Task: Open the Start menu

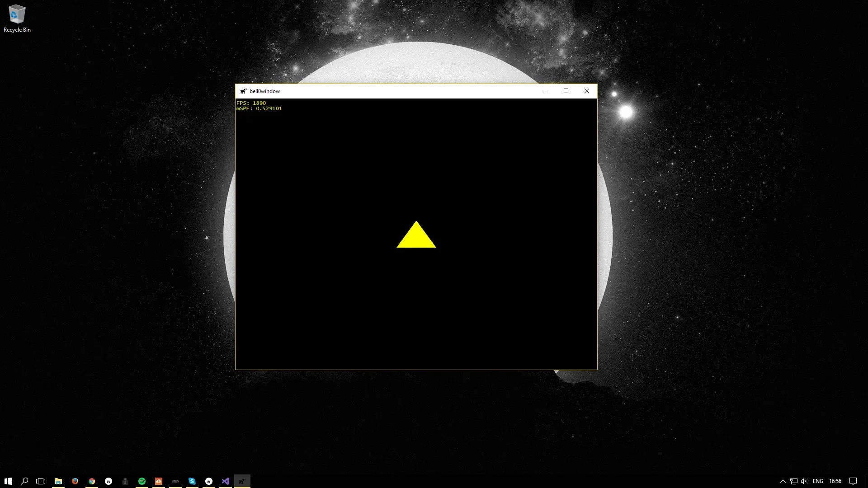Action: point(8,481)
